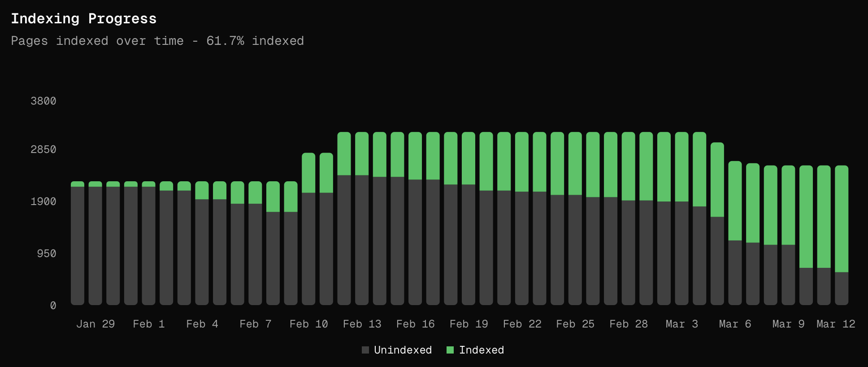Click the gray segment of the Feb 13 bar
This screenshot has height=367, width=868.
pos(362,240)
